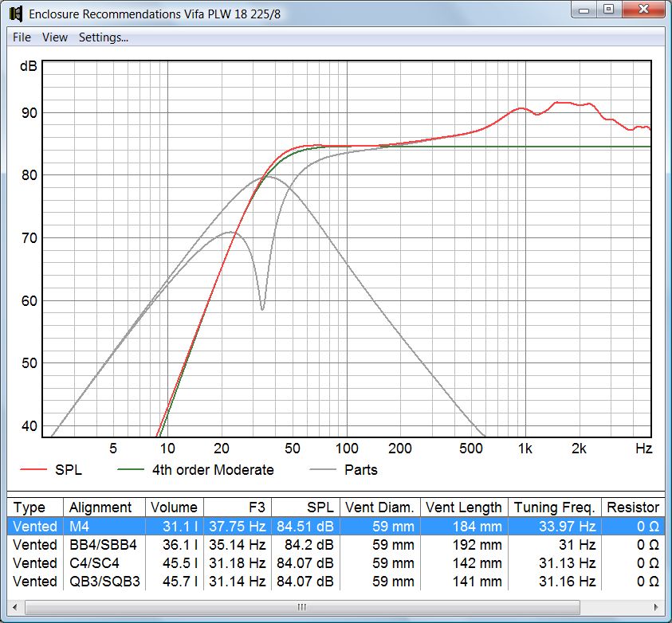672x623 pixels.
Task: Open the View menu
Action: click(x=55, y=37)
